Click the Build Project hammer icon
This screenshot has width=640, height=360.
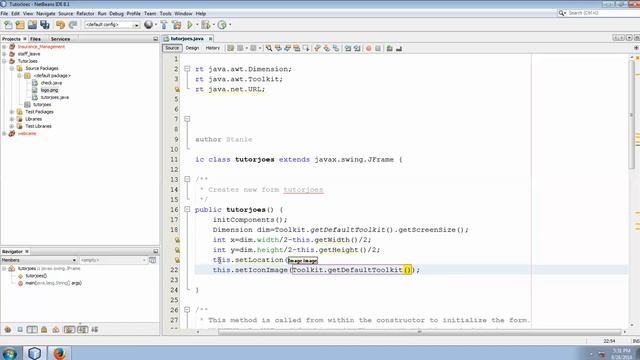point(164,25)
